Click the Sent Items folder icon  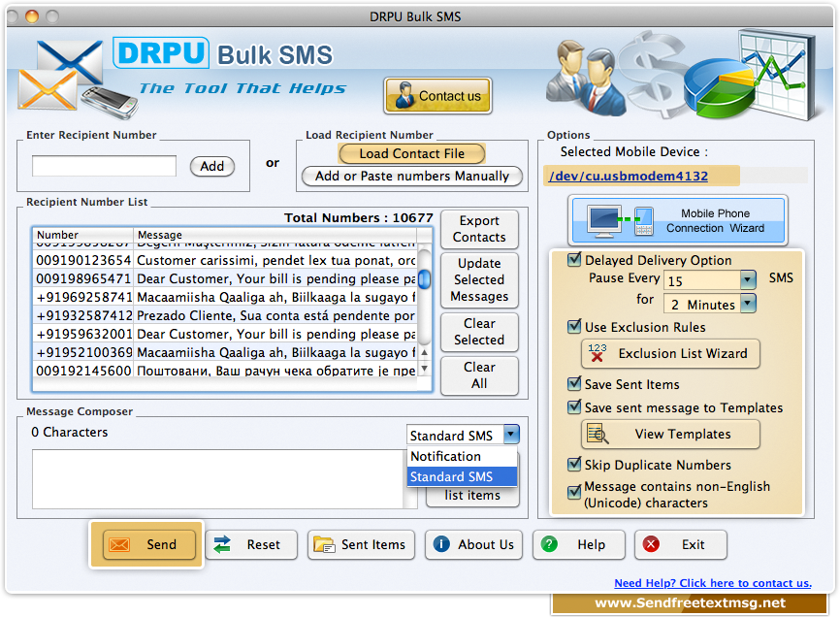(324, 544)
